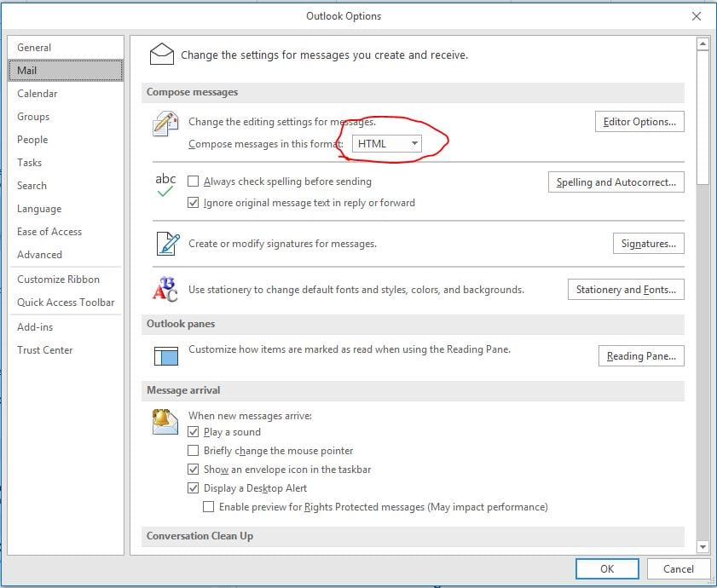Enable always check spelling before sending
The height and width of the screenshot is (588, 717).
[x=194, y=182]
